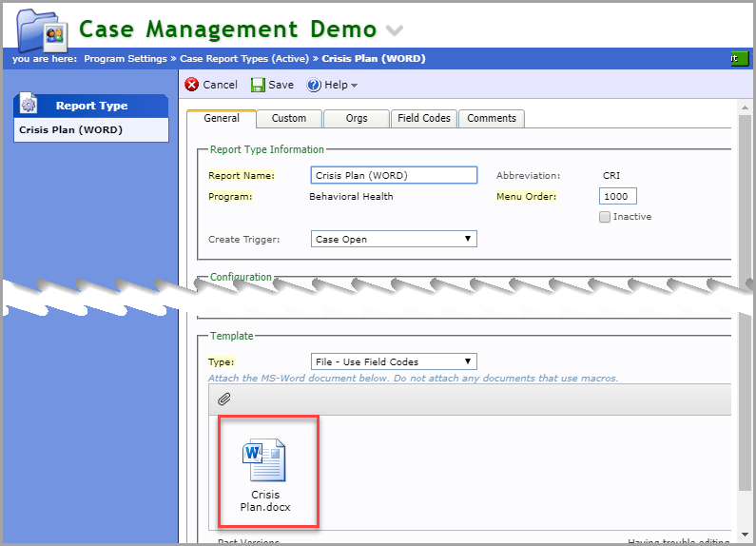Click the CRI abbreviation value

(x=611, y=176)
